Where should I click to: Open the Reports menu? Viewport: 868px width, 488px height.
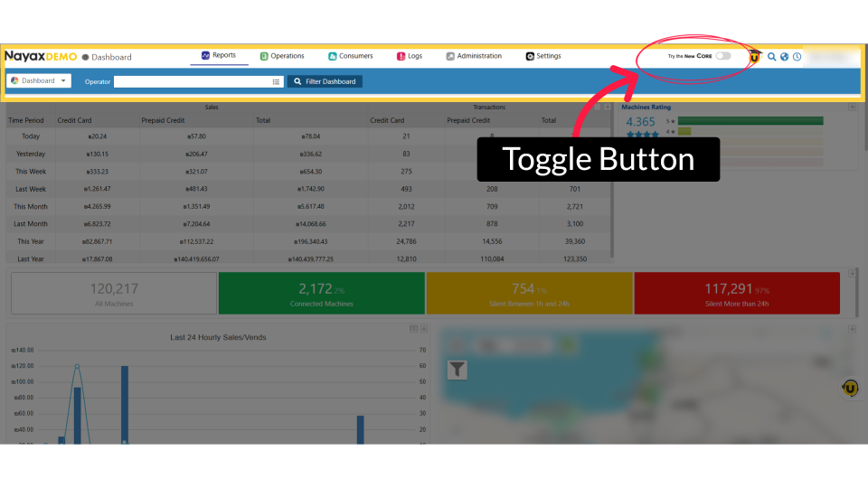218,56
